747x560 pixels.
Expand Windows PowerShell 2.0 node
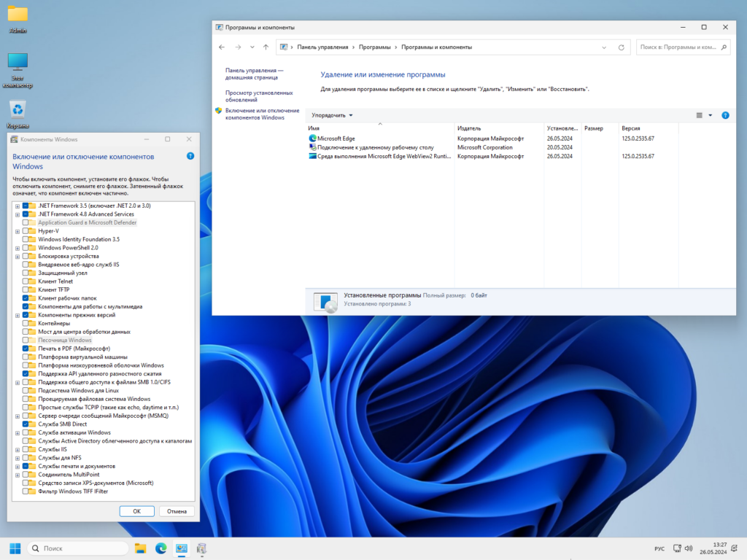click(18, 248)
